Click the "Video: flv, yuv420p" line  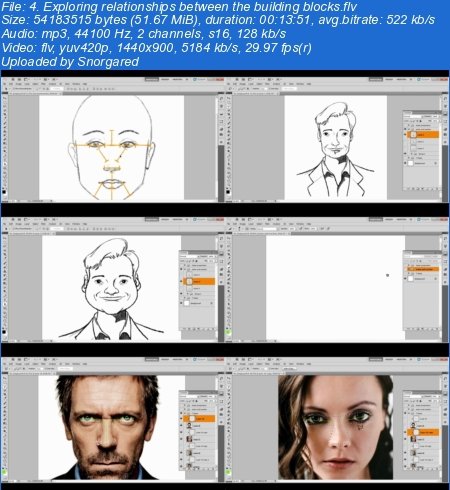(156, 48)
